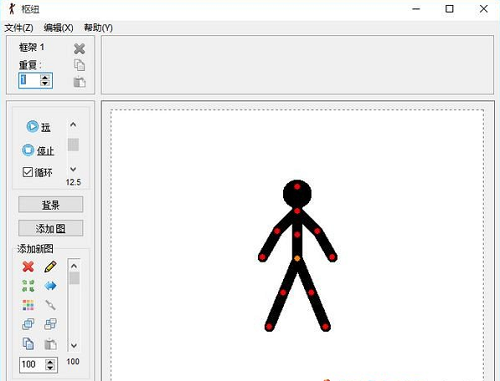
Task: Click the stickman neck joint handle
Action: 297,211
